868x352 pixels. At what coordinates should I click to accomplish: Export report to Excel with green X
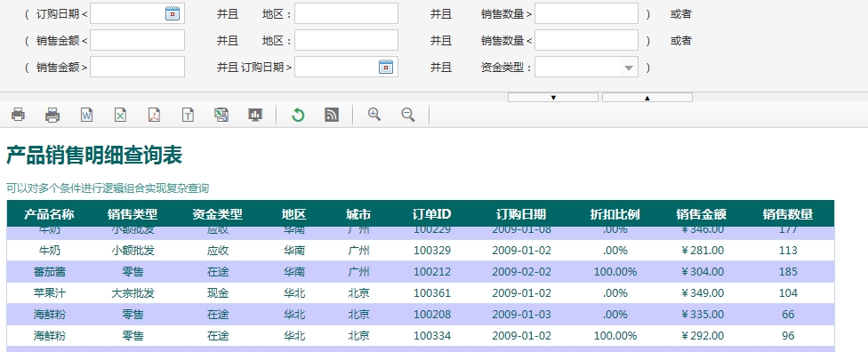point(120,115)
